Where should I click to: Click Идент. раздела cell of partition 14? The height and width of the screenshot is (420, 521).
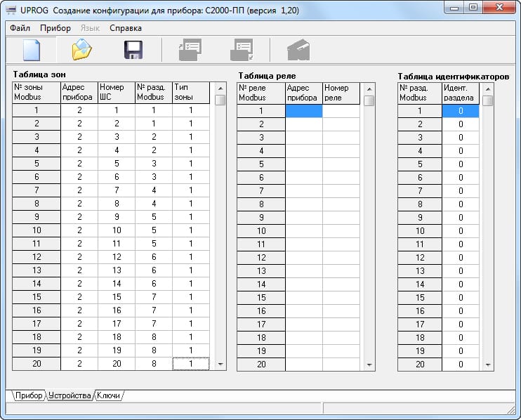(x=461, y=284)
